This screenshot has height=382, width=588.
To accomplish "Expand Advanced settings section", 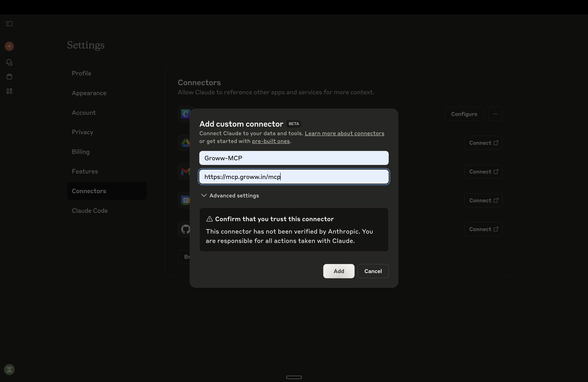I will pyautogui.click(x=230, y=195).
